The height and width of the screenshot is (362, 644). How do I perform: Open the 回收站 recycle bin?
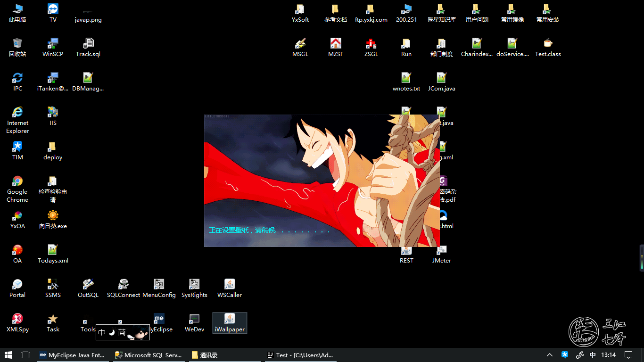coord(17,48)
